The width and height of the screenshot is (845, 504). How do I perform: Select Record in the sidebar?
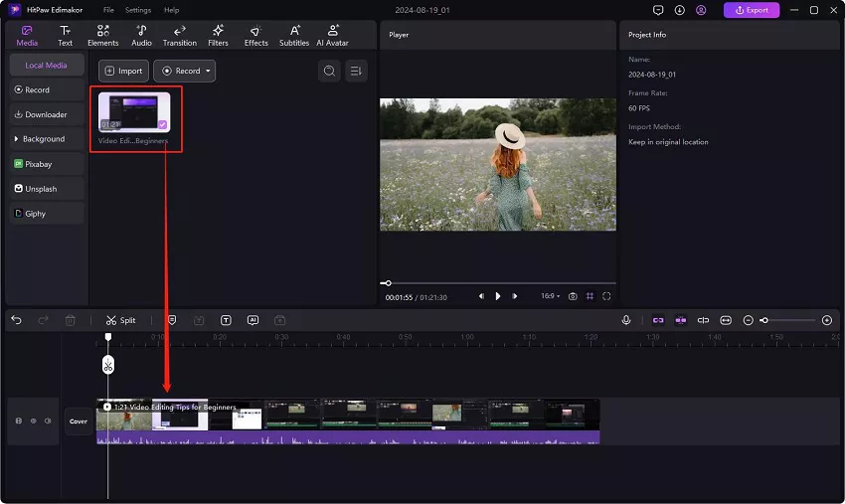pyautogui.click(x=47, y=90)
